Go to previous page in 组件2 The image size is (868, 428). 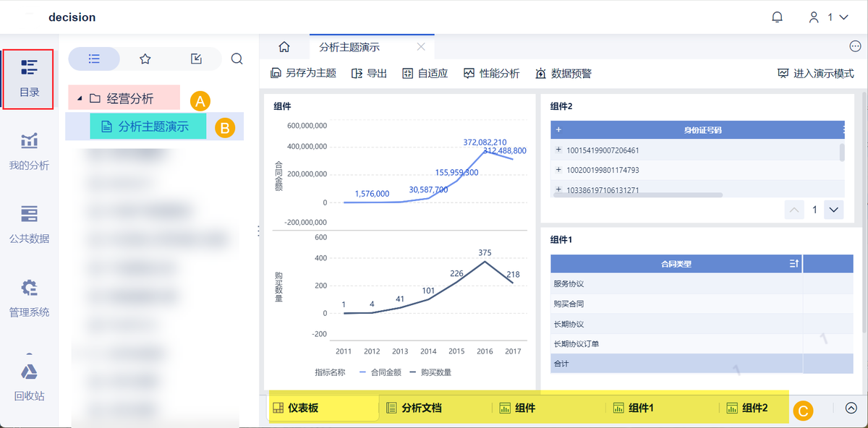pyautogui.click(x=794, y=210)
